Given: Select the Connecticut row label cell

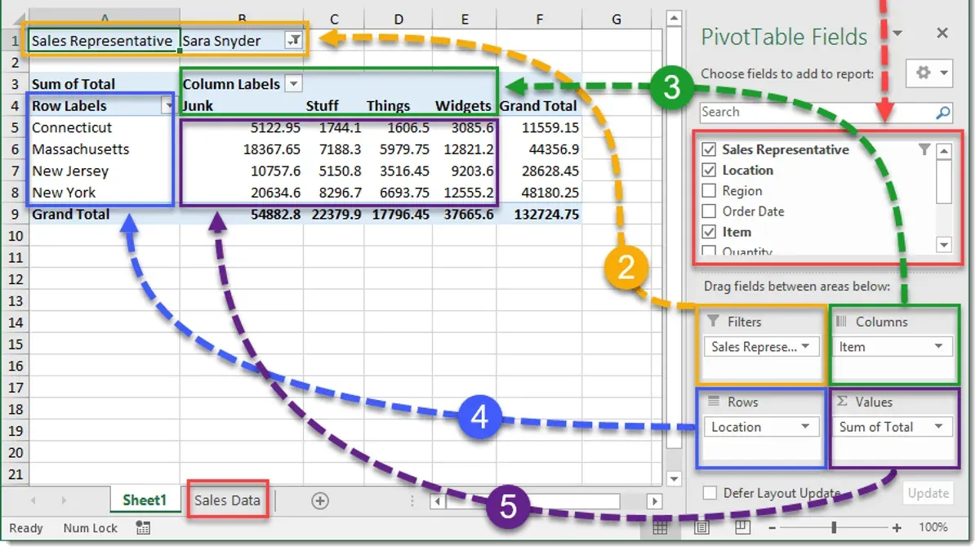Looking at the screenshot, I should click(x=104, y=127).
